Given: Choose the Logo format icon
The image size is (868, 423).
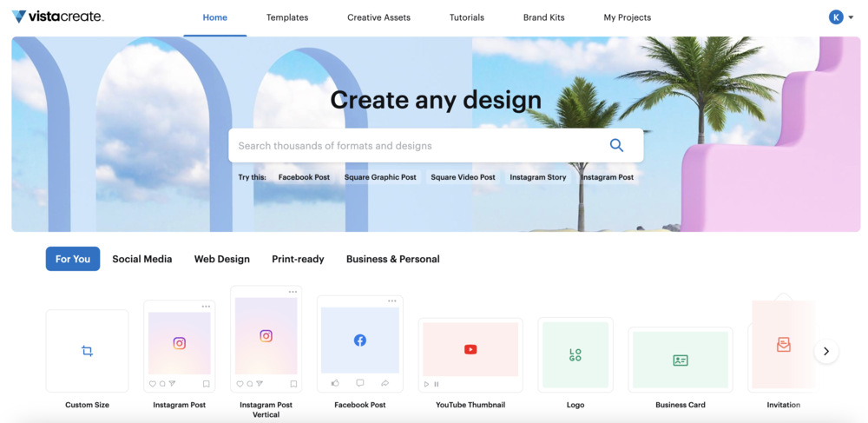Looking at the screenshot, I should pyautogui.click(x=575, y=354).
